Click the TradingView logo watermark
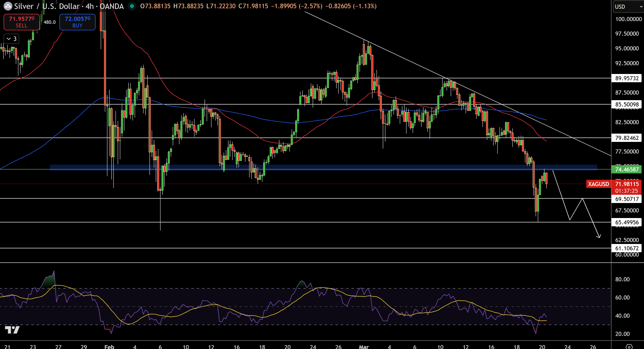 click(12, 330)
